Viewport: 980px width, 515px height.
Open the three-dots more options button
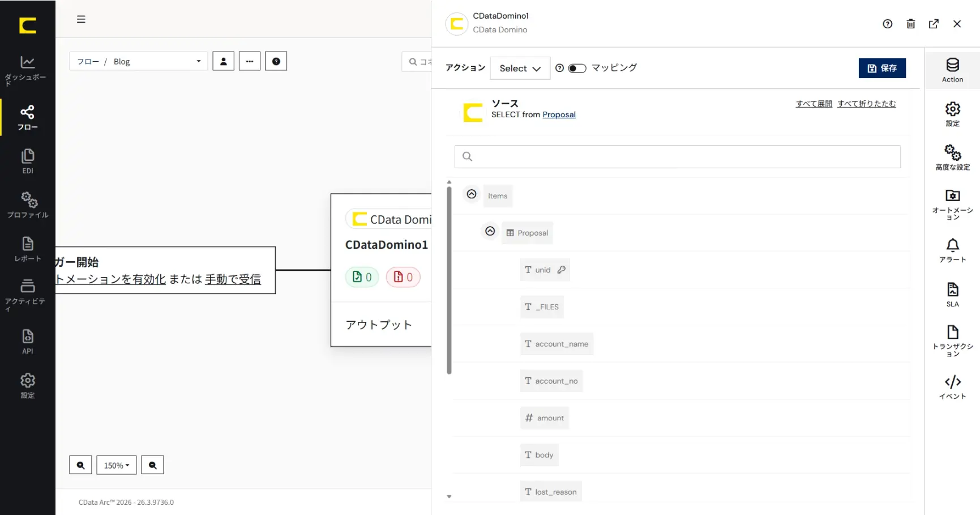[249, 61]
